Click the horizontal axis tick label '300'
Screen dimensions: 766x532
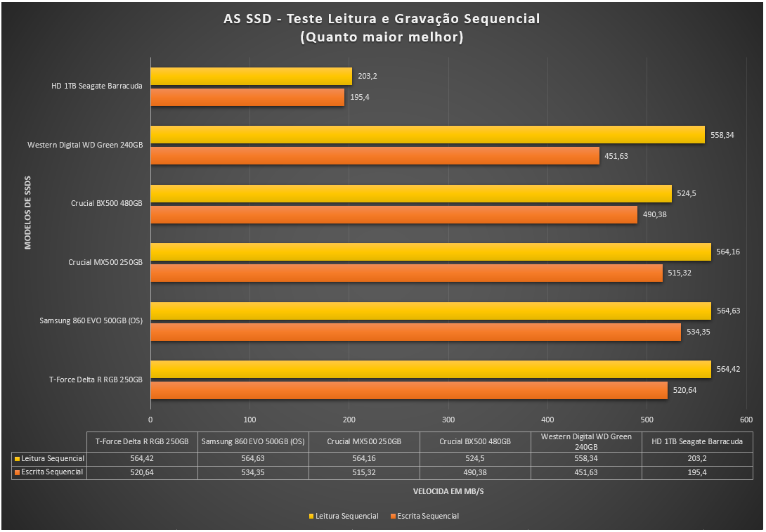coord(448,420)
